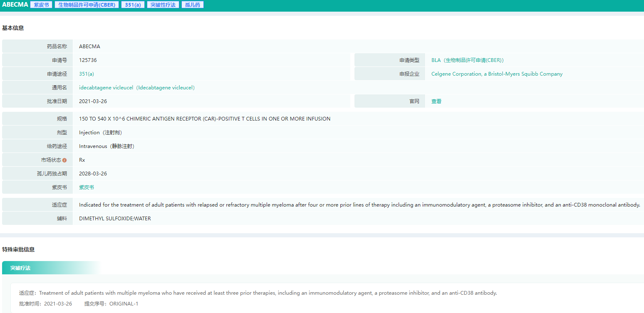Select the 孤儿药 header tag

[193, 5]
